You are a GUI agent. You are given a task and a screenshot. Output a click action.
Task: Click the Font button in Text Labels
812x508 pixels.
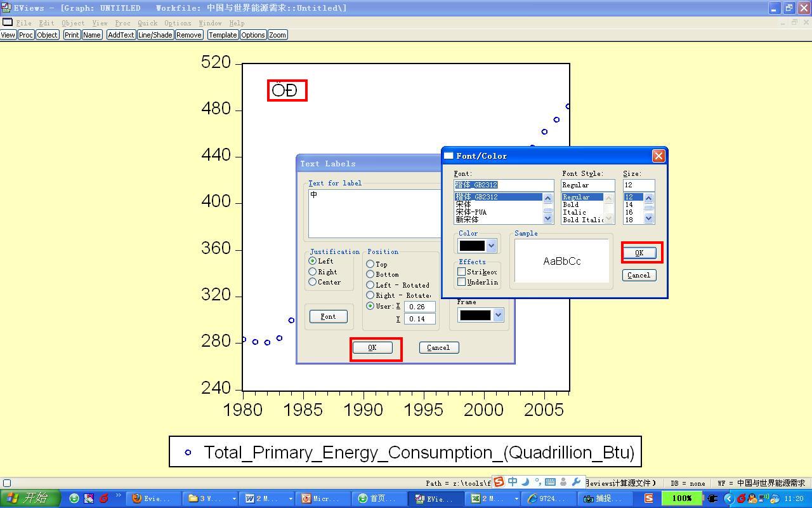coord(328,316)
